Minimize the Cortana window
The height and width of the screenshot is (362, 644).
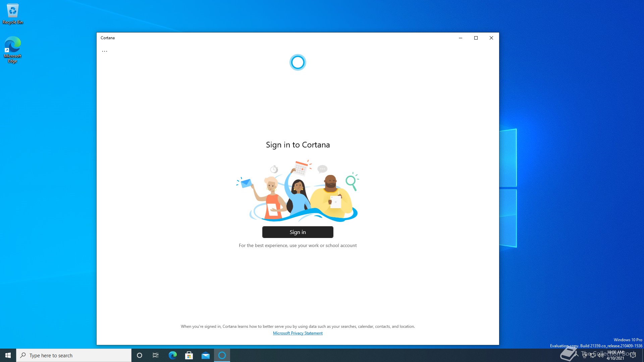(461, 38)
